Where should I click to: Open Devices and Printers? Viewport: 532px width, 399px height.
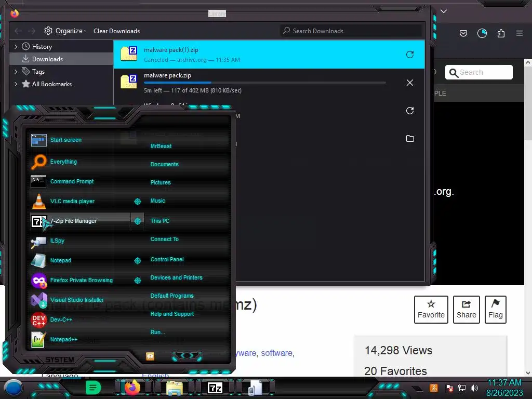click(x=176, y=277)
